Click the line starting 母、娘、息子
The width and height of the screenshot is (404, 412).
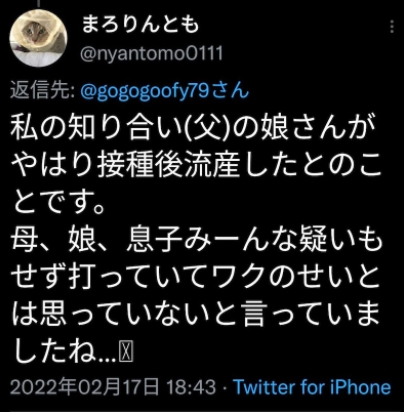[x=197, y=240]
